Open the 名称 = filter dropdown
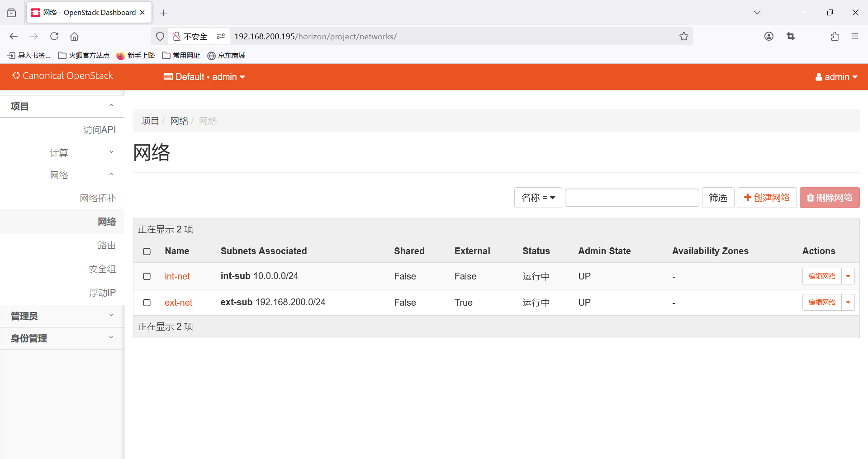This screenshot has width=868, height=459. (538, 198)
